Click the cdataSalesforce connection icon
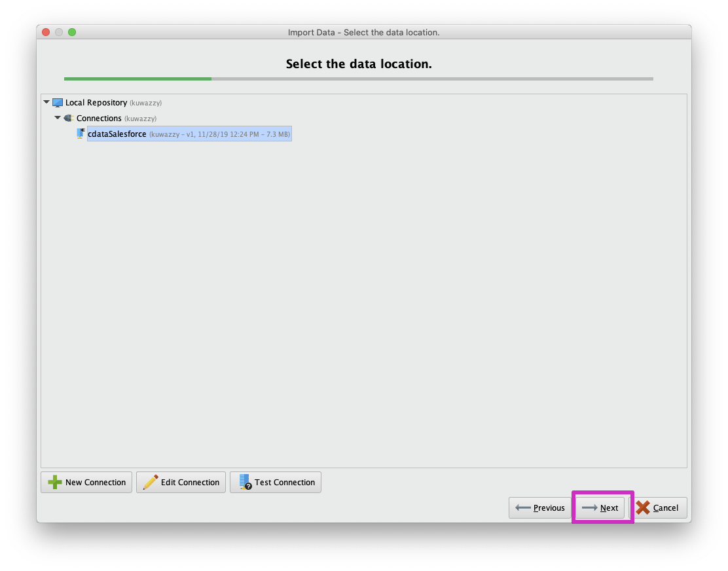This screenshot has height=571, width=728. click(81, 134)
